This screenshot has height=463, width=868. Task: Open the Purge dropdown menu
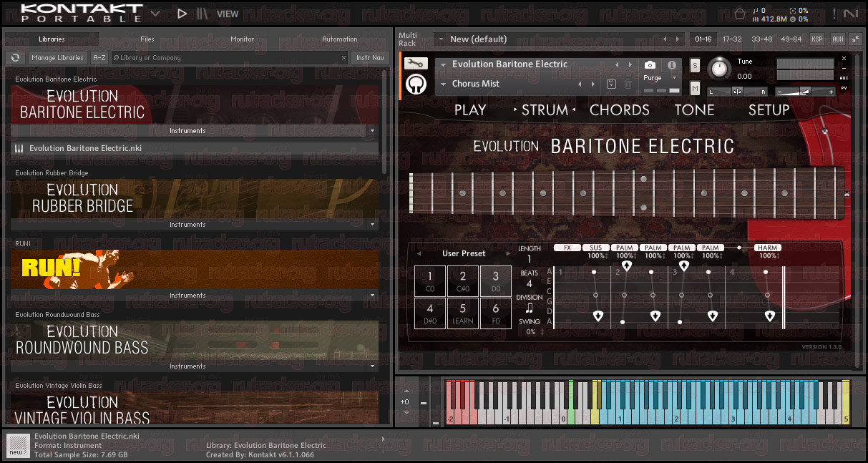tap(659, 78)
